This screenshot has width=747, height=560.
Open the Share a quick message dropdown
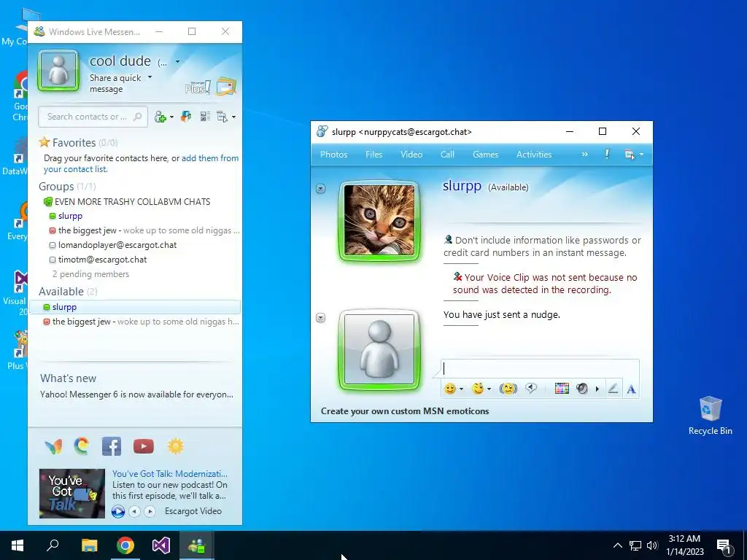pos(150,77)
